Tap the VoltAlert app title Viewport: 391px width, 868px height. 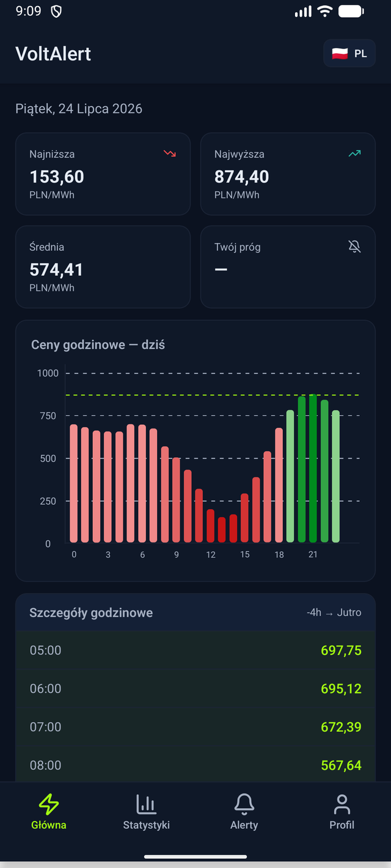[53, 54]
